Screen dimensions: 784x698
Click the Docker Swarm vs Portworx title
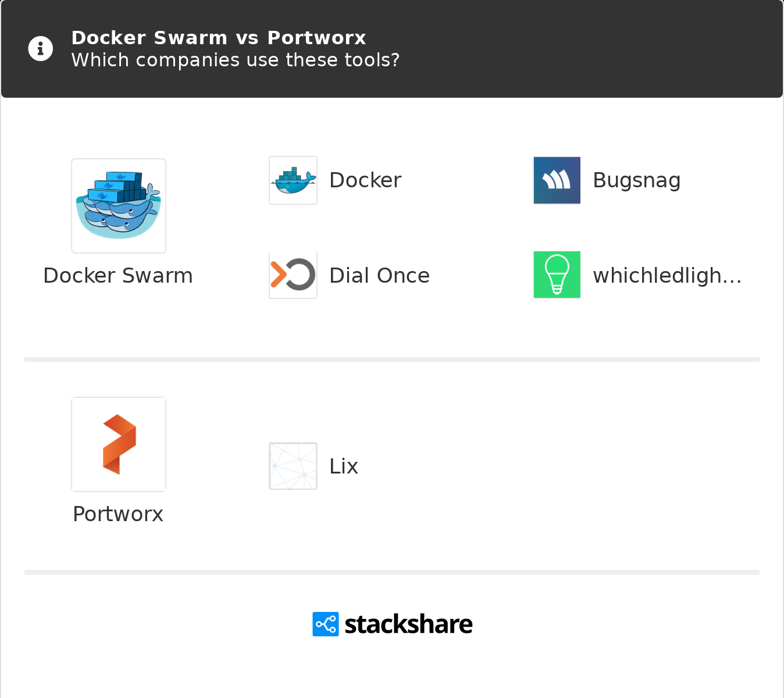(x=219, y=38)
